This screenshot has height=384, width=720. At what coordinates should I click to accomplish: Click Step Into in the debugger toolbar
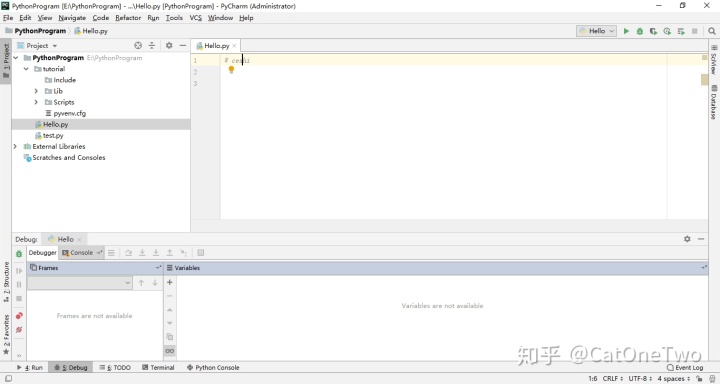tap(142, 253)
